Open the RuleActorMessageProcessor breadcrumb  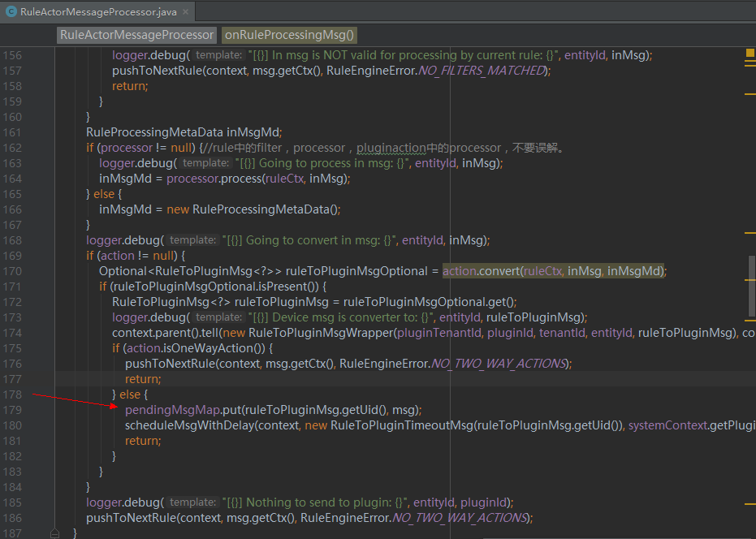[x=136, y=35]
